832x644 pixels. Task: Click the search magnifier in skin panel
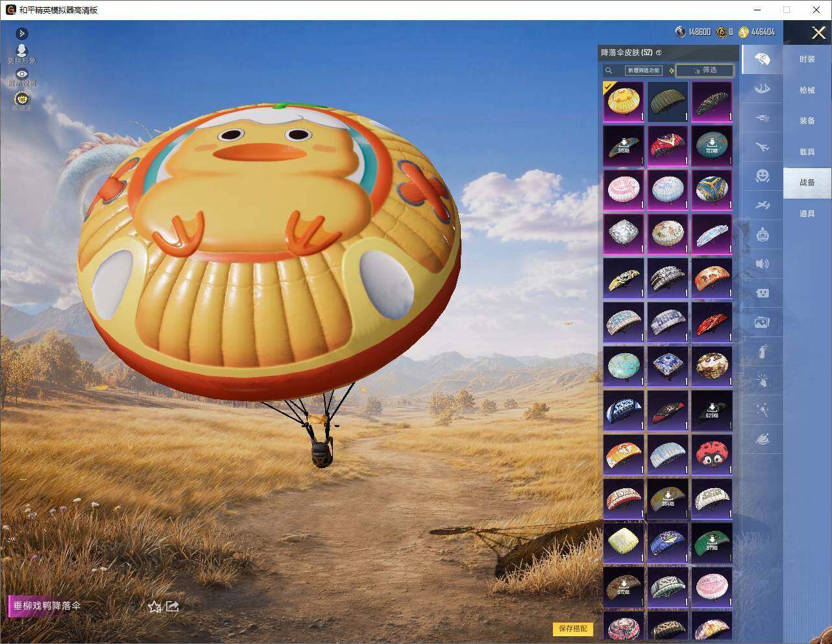point(609,70)
